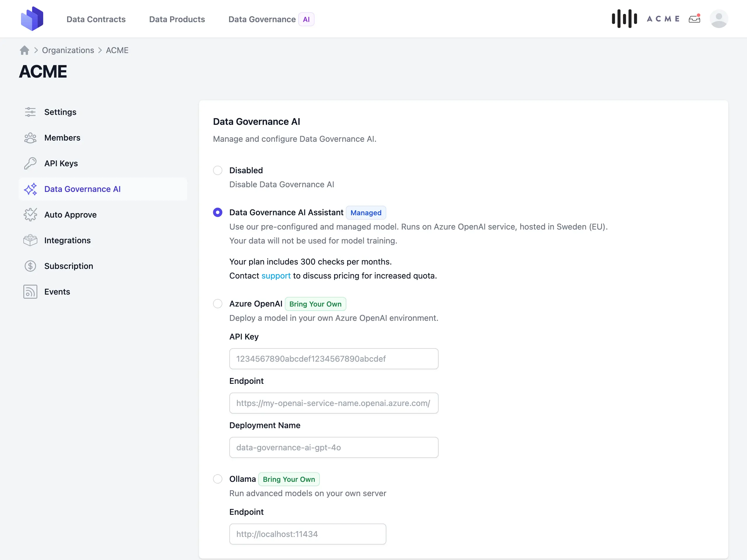Click the ACME organization logo
Viewport: 747px width, 560px height.
pos(645,19)
